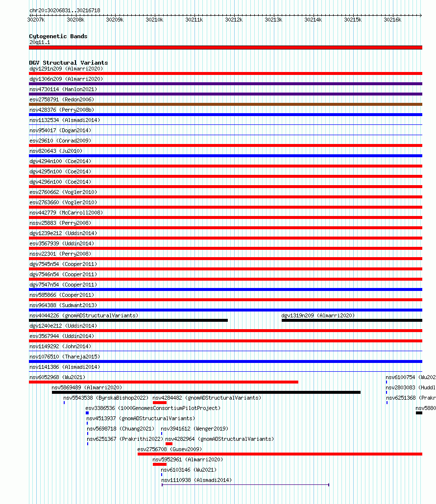Open variant dgv1240e212 (Uddin2014)

click(x=63, y=326)
